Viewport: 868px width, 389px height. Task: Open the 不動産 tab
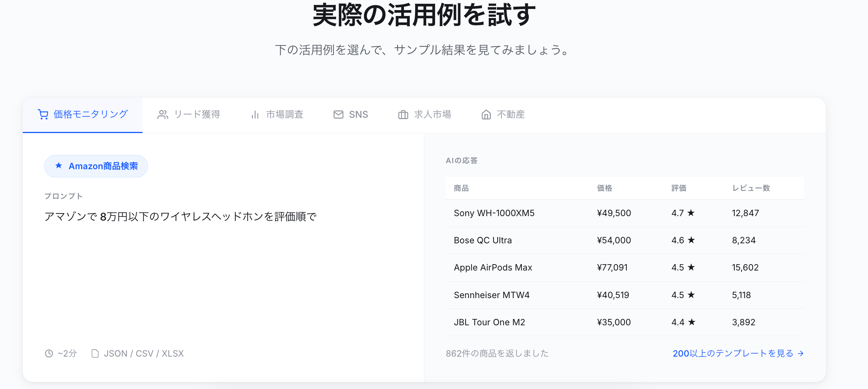(x=503, y=115)
